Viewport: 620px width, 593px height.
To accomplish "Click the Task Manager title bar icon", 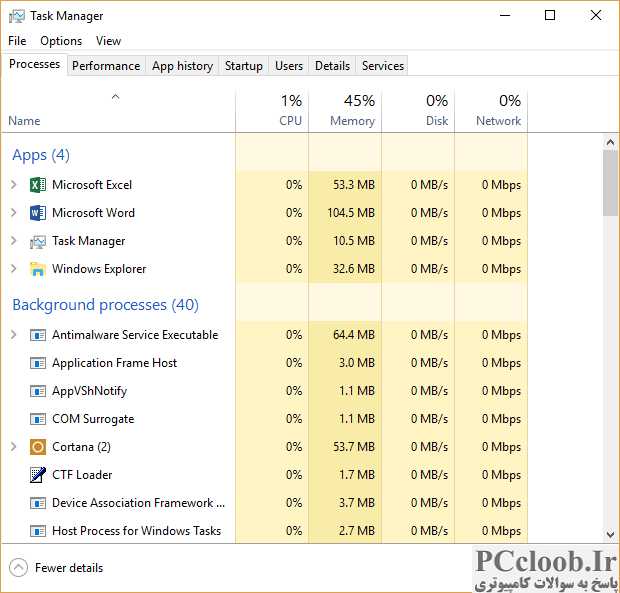I will coord(17,16).
